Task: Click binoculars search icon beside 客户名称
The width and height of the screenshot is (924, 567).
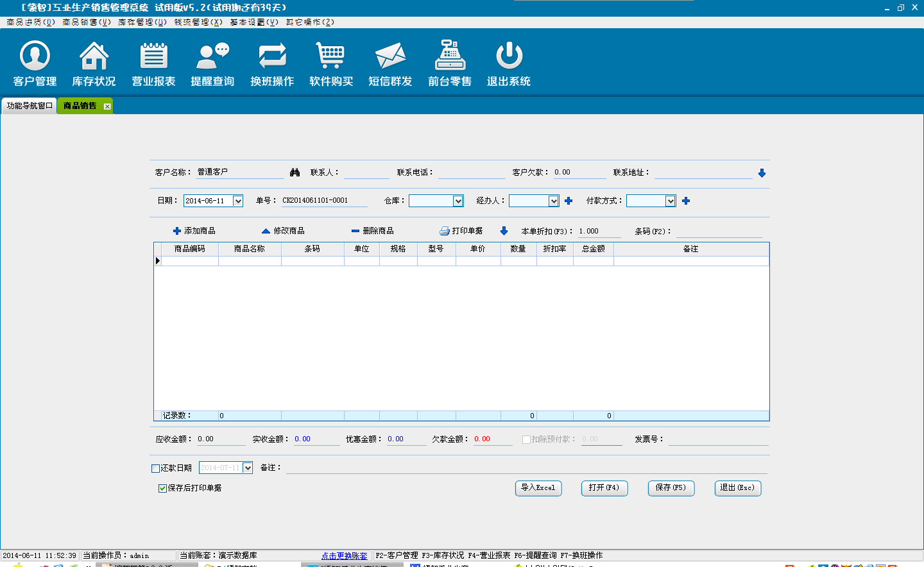Action: click(x=295, y=173)
